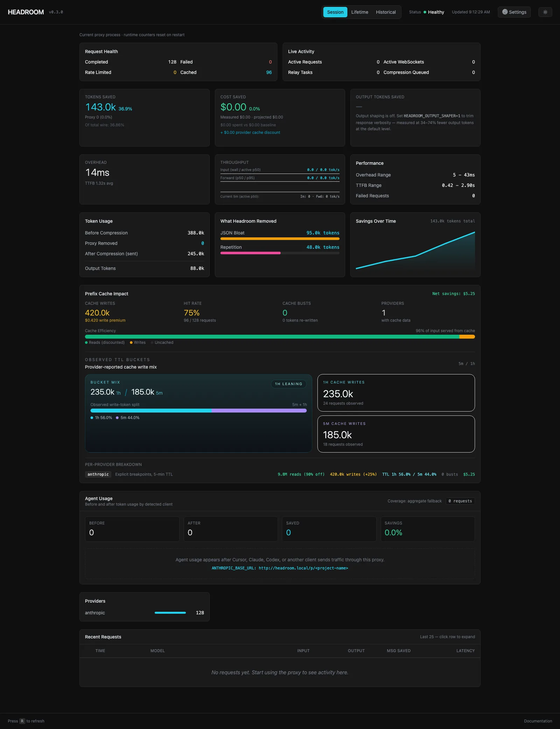Click the anthropic provider tag

click(x=98, y=474)
